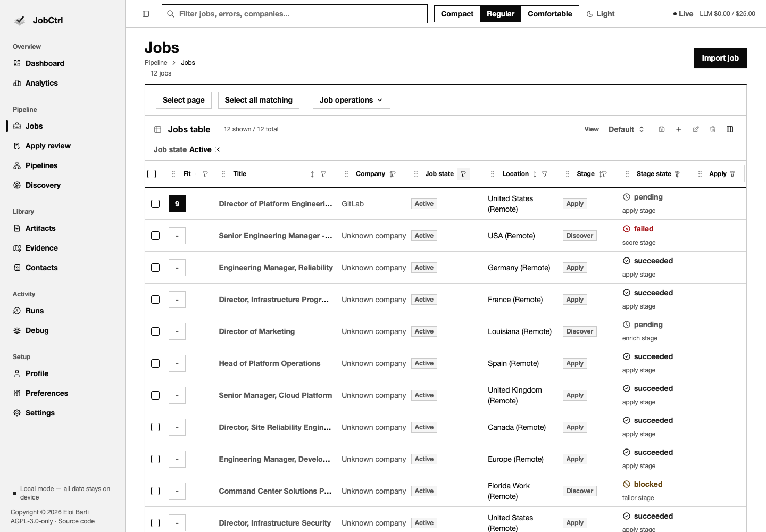Open the Senior Manager, Cloud Platform job title
This screenshot has width=766, height=532.
276,395
